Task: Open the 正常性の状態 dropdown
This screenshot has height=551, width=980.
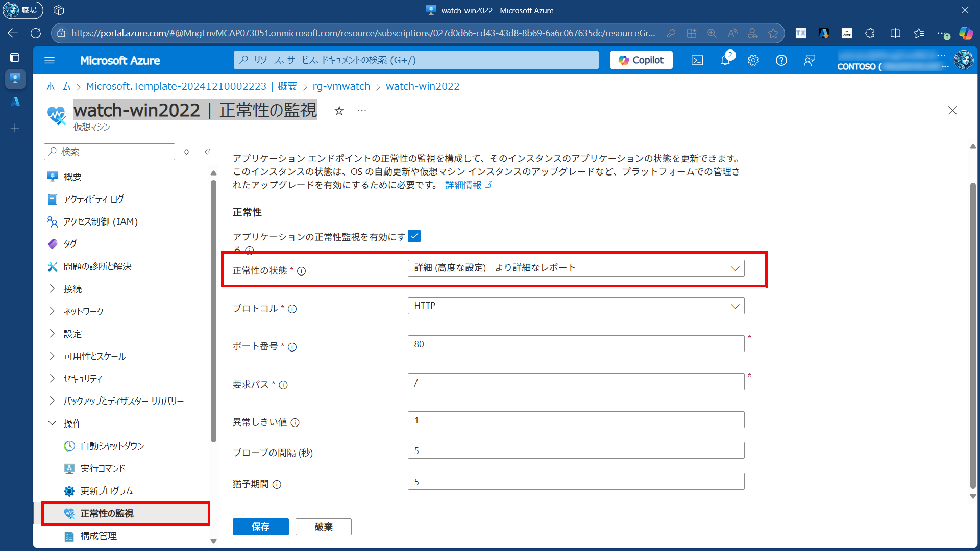Action: (x=575, y=268)
